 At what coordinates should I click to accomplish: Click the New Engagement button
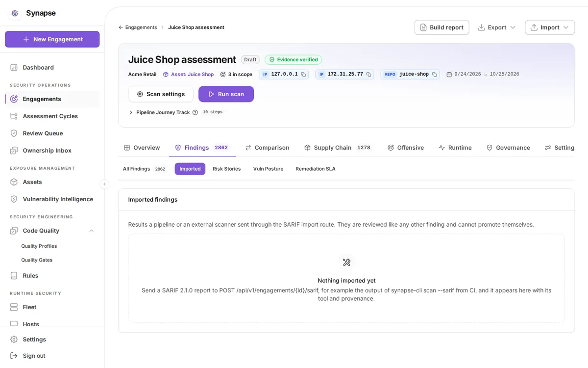[x=52, y=39]
